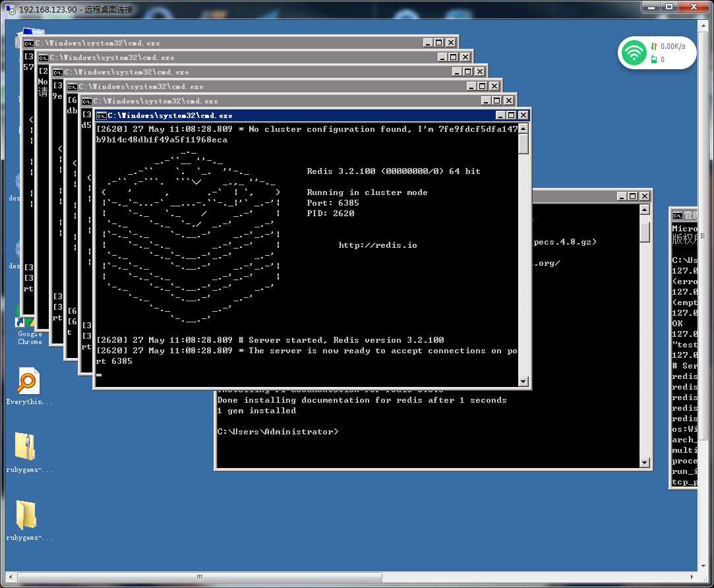Viewport: 714px width, 588px height.
Task: Click the http://redis.io text in console
Action: (378, 245)
